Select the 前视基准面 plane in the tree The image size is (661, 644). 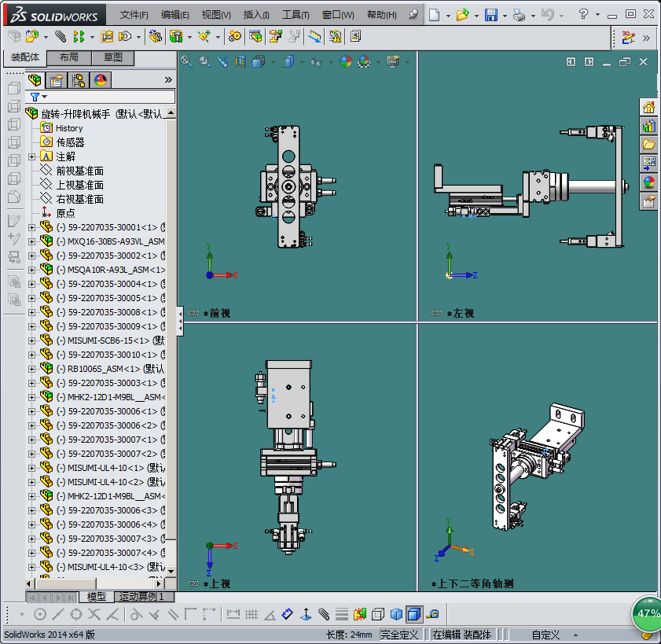pos(79,171)
